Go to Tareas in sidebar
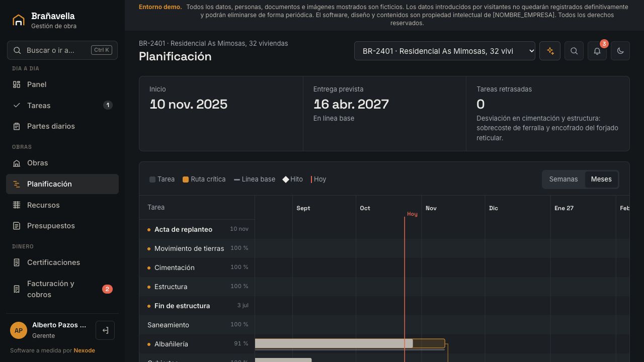644x362 pixels. click(62, 106)
